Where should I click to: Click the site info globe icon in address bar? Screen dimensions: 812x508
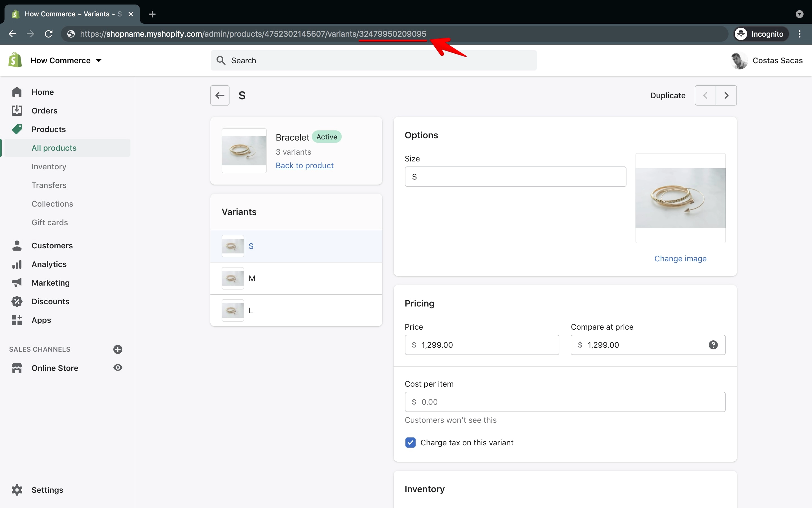coord(71,34)
